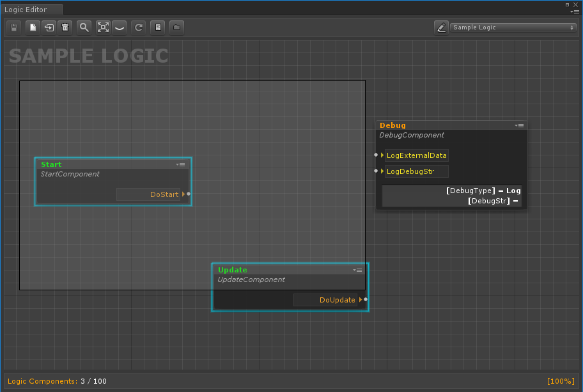This screenshot has height=392, width=583.
Task: Click the StartComponent subtitle text
Action: pos(70,174)
